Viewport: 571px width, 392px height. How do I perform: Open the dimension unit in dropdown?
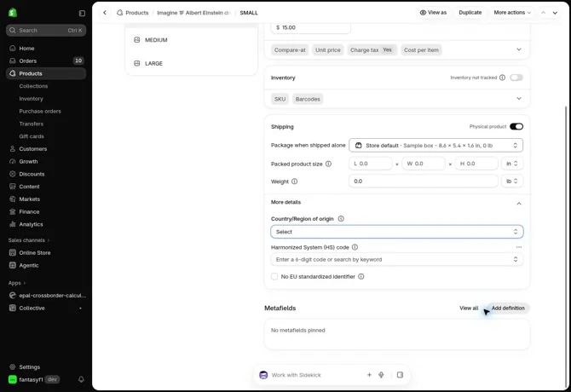[x=512, y=164]
